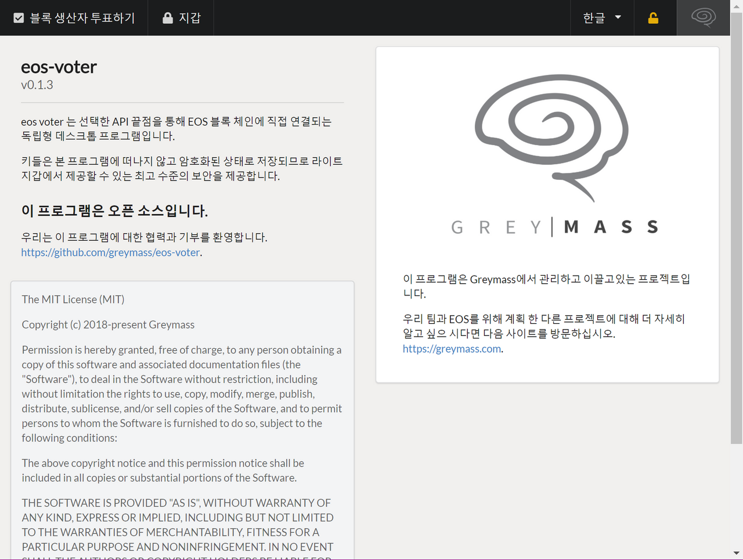Click the 이 프로그램은 오픈 소스입니다 heading
743x560 pixels.
click(x=114, y=211)
